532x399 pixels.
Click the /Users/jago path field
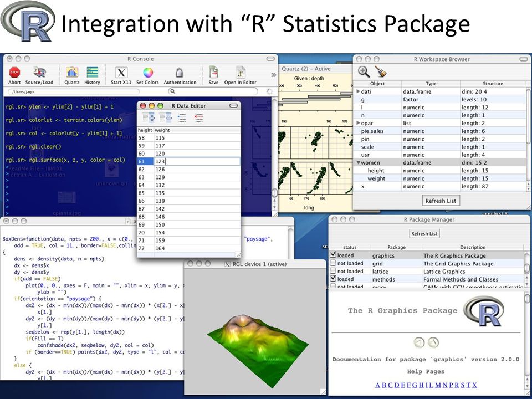pyautogui.click(x=73, y=91)
